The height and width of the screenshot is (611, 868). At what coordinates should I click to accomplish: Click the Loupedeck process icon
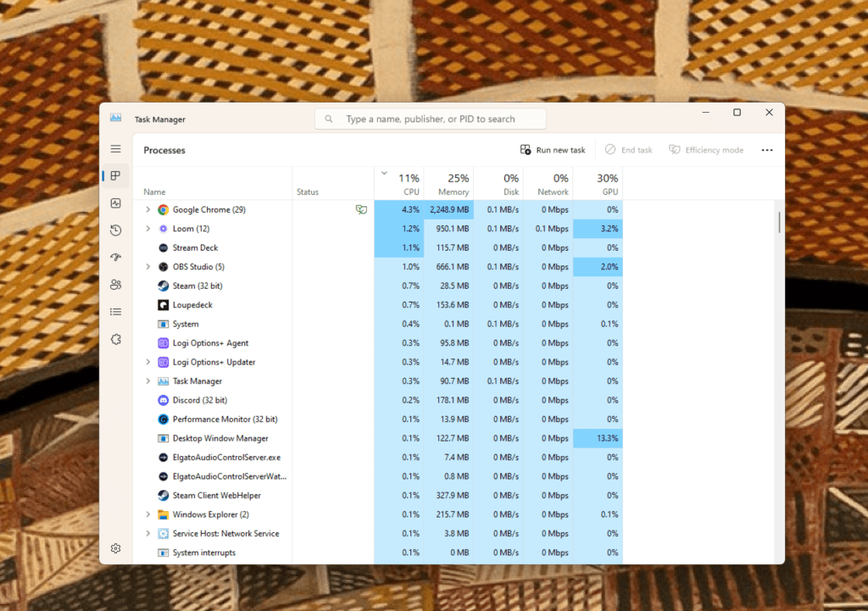pos(163,305)
